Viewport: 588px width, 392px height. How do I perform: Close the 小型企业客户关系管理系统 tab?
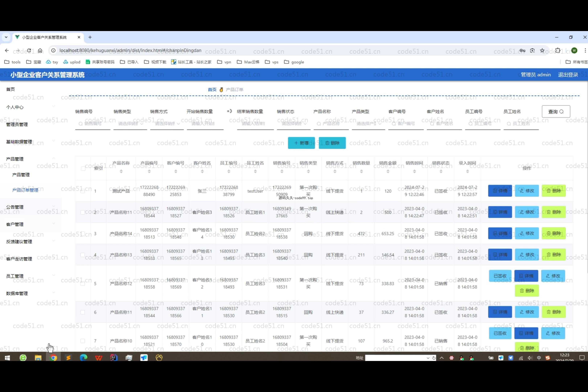tap(79, 37)
